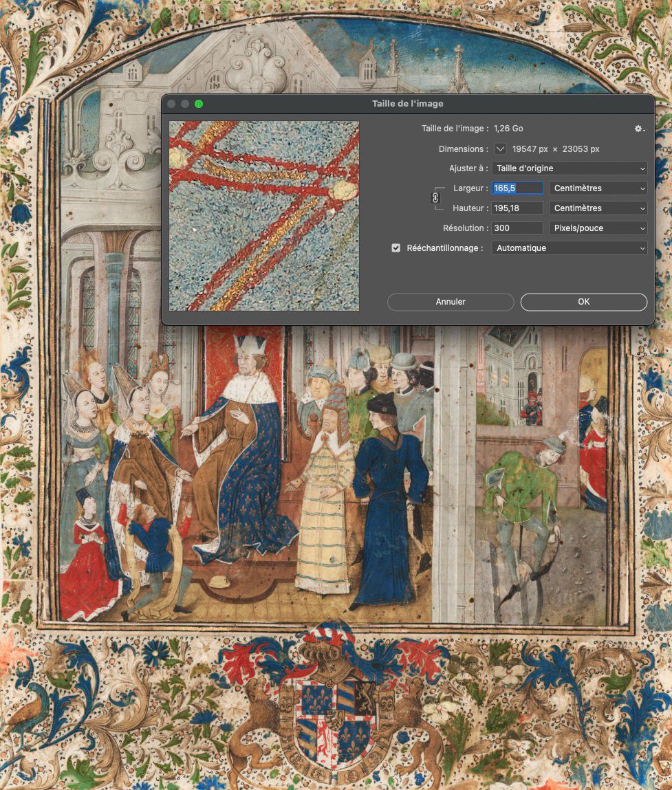Click the dialog's gray close button
This screenshot has height=790, width=672.
pyautogui.click(x=171, y=104)
